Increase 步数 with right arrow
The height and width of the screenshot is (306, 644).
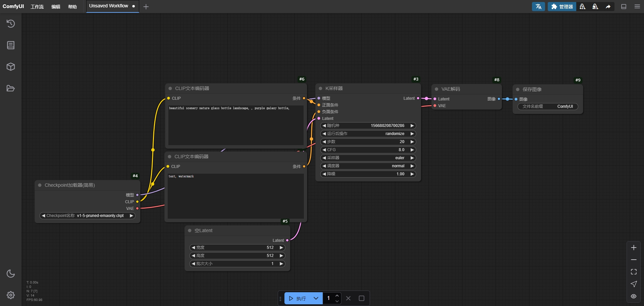[412, 142]
